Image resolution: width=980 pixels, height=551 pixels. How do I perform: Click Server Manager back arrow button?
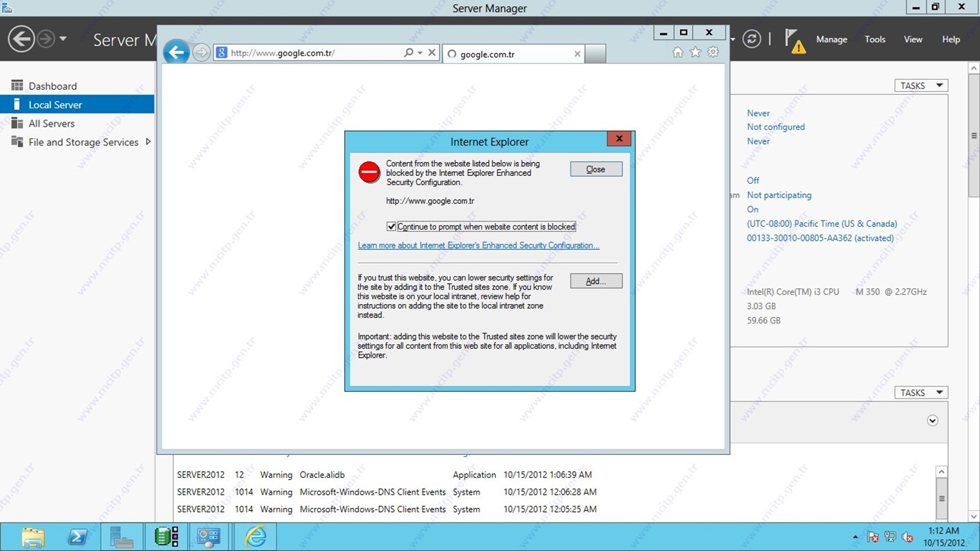(22, 39)
